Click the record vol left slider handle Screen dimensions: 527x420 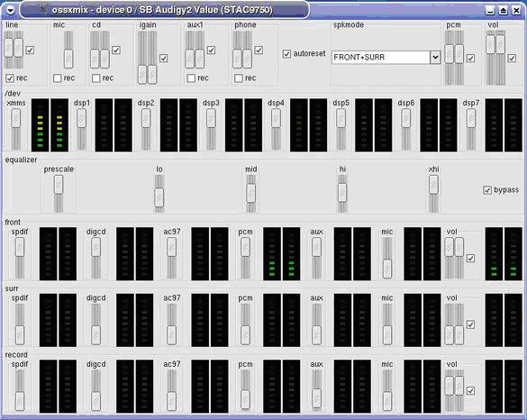(x=450, y=386)
